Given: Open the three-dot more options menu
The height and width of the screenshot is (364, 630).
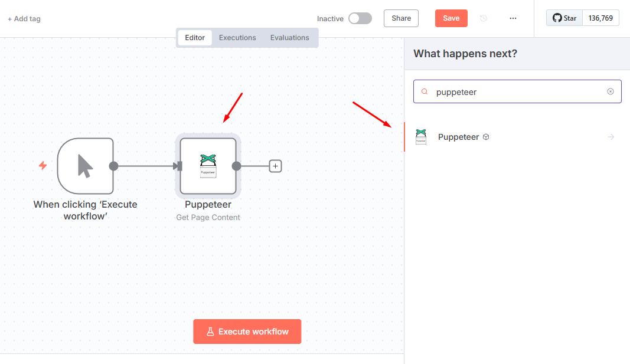Looking at the screenshot, I should pyautogui.click(x=513, y=18).
